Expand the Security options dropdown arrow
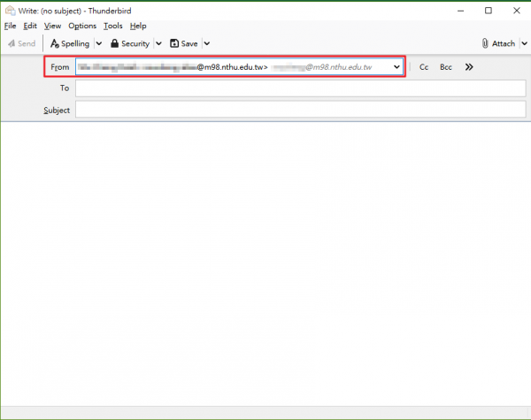Image resolution: width=531 pixels, height=420 pixels. point(158,43)
